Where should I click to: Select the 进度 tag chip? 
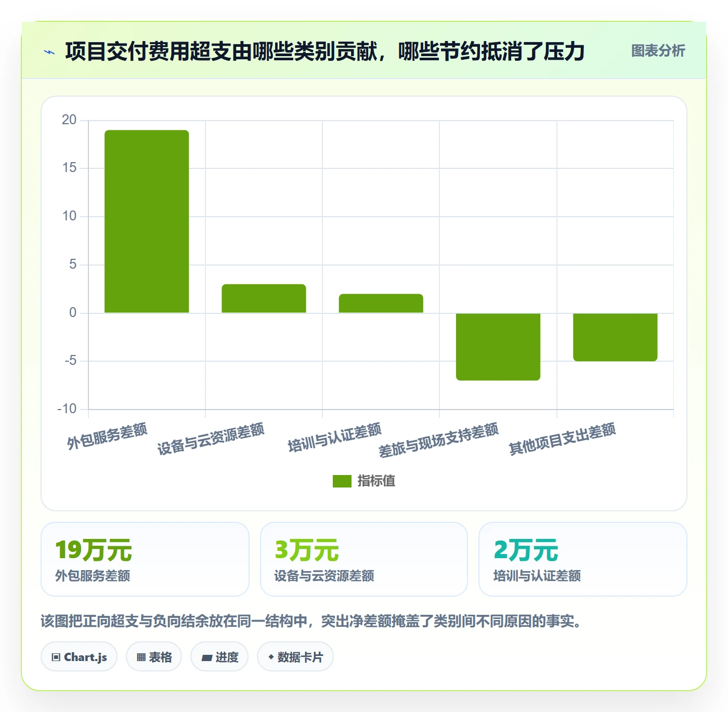click(x=219, y=657)
